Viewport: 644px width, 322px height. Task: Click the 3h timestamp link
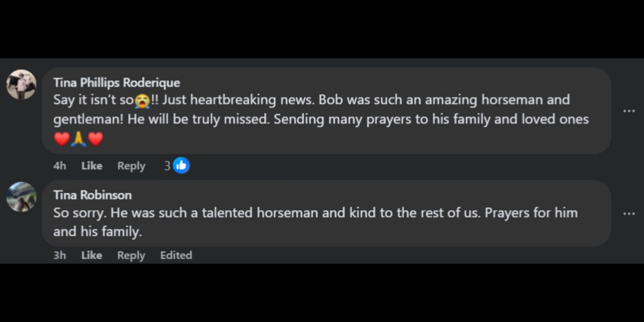click(60, 255)
